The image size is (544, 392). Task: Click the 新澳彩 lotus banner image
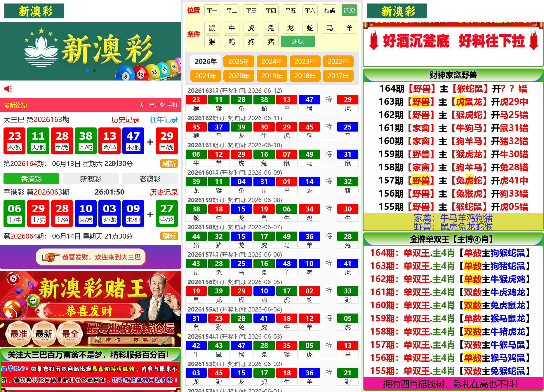(x=91, y=51)
